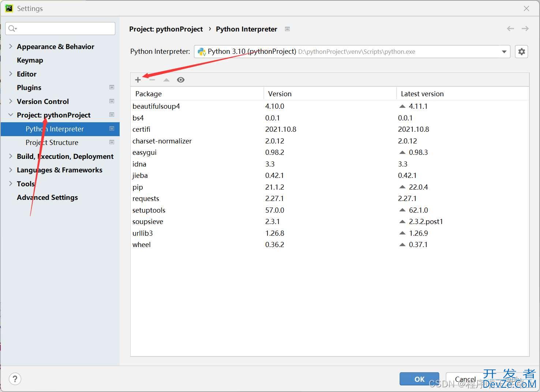Select the pip package row
The height and width of the screenshot is (392, 540).
pyautogui.click(x=330, y=187)
